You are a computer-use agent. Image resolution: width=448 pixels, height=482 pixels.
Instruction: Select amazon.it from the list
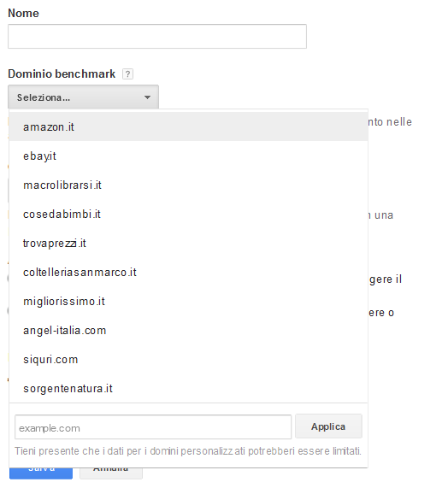(x=188, y=126)
